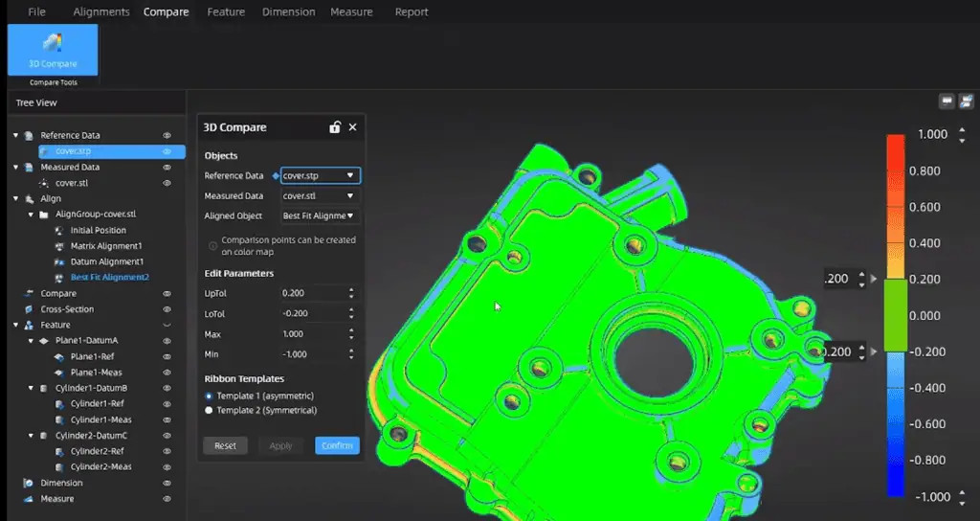980x521 pixels.
Task: Click the Matrix Alignment1 tree icon
Action: 59,246
